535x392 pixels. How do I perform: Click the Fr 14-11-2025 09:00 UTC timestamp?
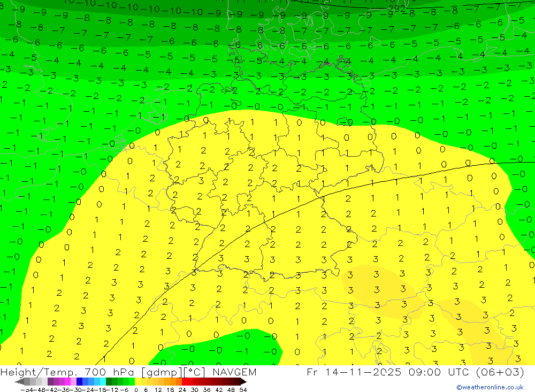pyautogui.click(x=415, y=372)
